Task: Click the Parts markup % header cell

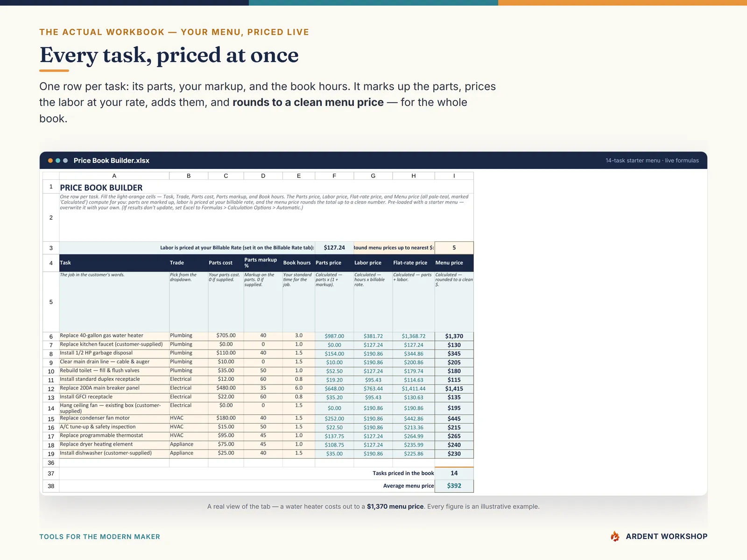Action: pyautogui.click(x=263, y=263)
